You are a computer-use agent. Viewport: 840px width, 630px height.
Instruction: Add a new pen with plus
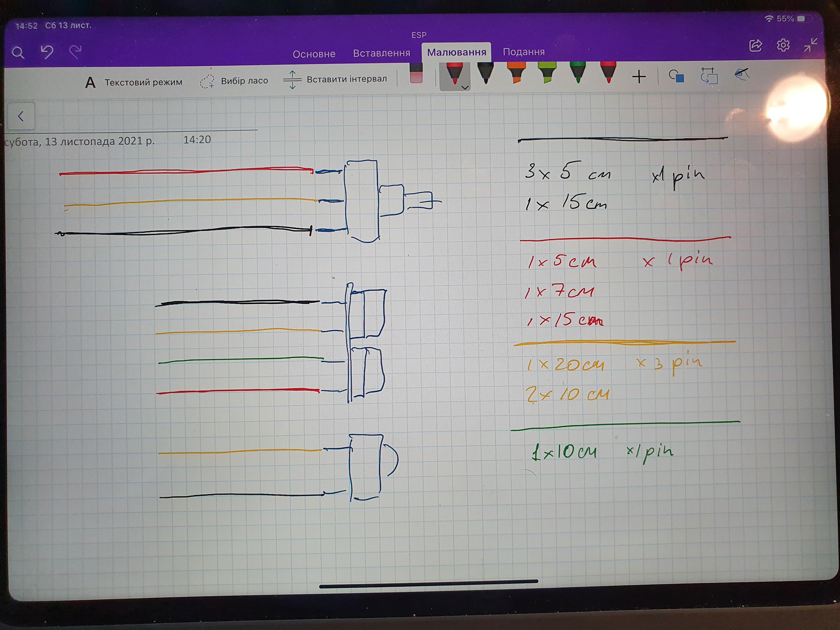[639, 77]
